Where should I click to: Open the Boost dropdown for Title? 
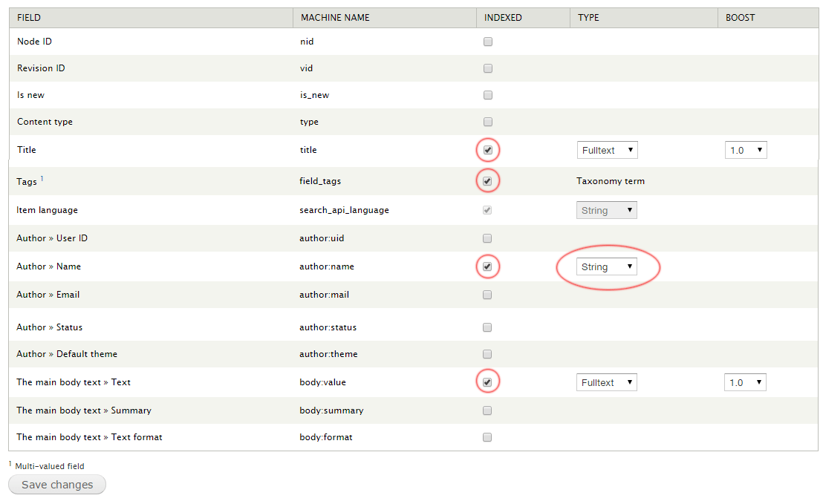coord(746,149)
